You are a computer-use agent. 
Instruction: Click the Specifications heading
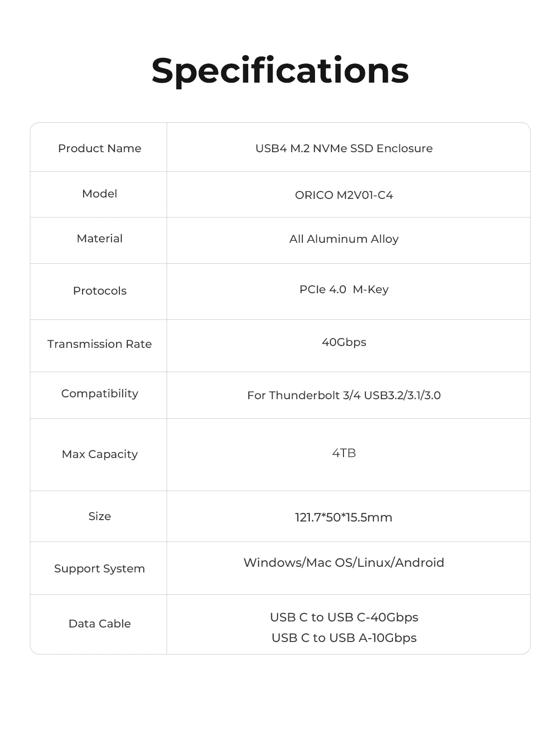pyautogui.click(x=280, y=70)
